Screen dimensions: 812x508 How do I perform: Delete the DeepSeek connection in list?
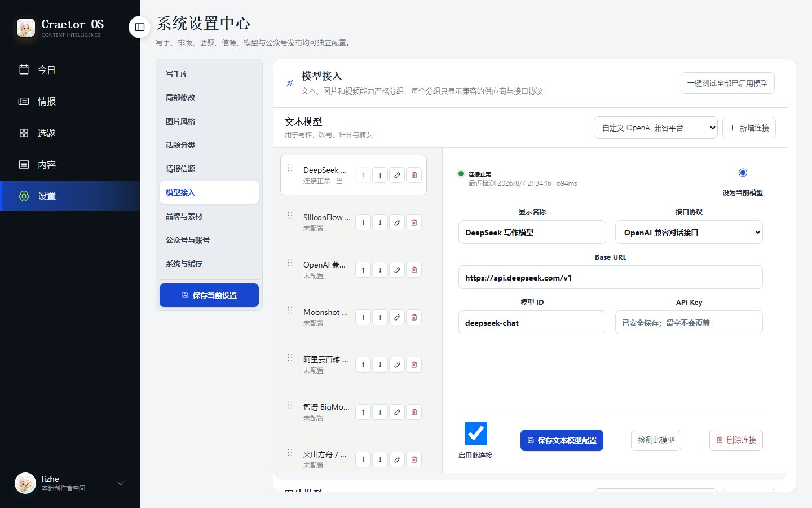point(414,175)
